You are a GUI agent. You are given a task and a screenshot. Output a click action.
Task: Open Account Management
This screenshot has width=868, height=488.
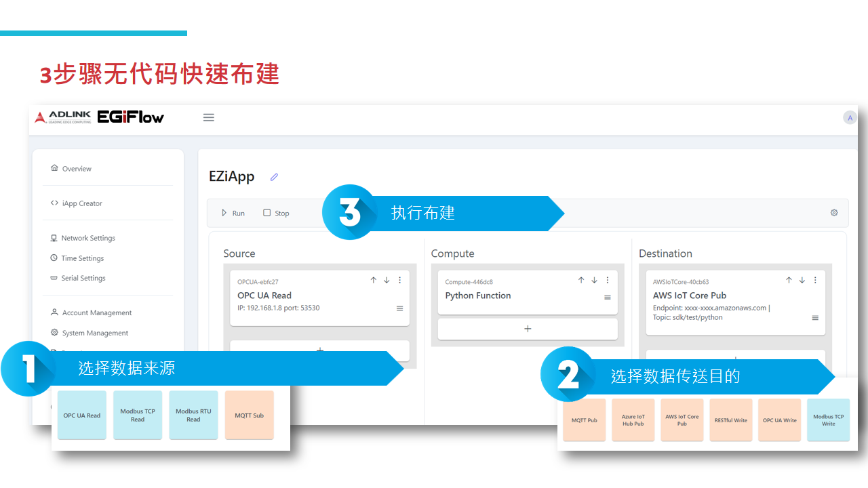[91, 313]
